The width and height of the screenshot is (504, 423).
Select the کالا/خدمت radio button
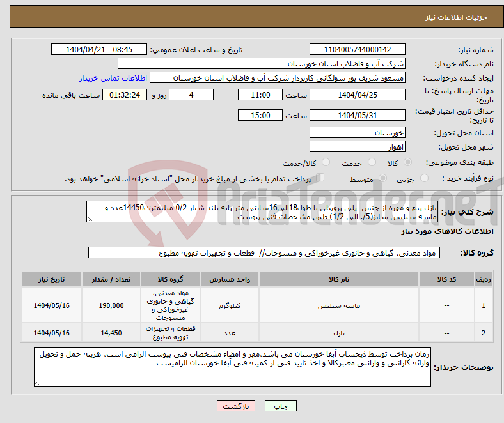(x=326, y=162)
